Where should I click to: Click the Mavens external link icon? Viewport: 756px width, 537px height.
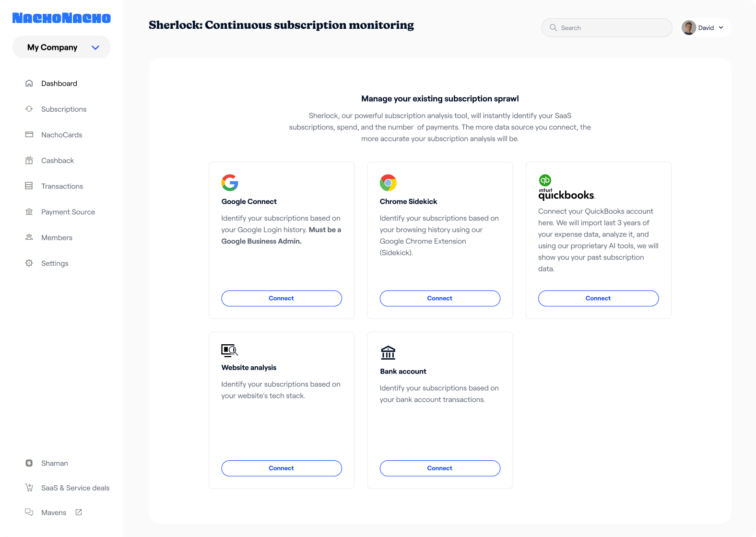point(79,513)
